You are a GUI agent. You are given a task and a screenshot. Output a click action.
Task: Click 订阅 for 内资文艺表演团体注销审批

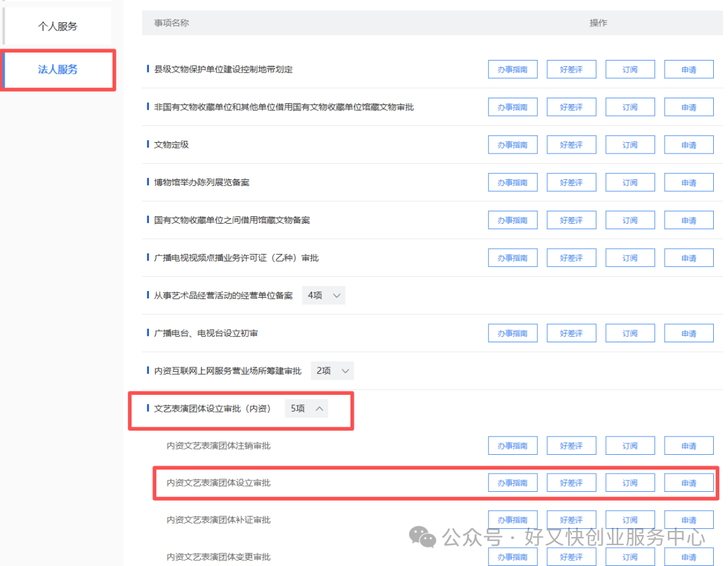pos(630,445)
